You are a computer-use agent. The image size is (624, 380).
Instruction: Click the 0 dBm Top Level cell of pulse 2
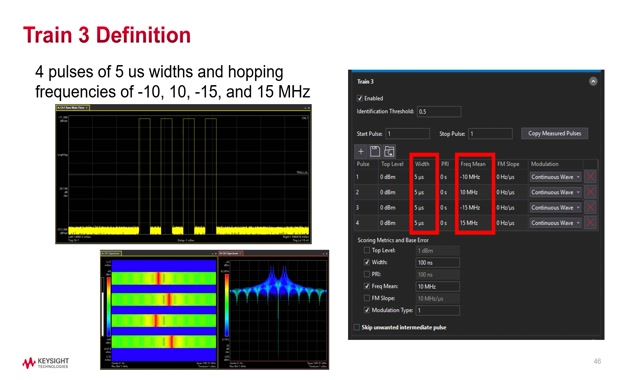[x=388, y=192]
